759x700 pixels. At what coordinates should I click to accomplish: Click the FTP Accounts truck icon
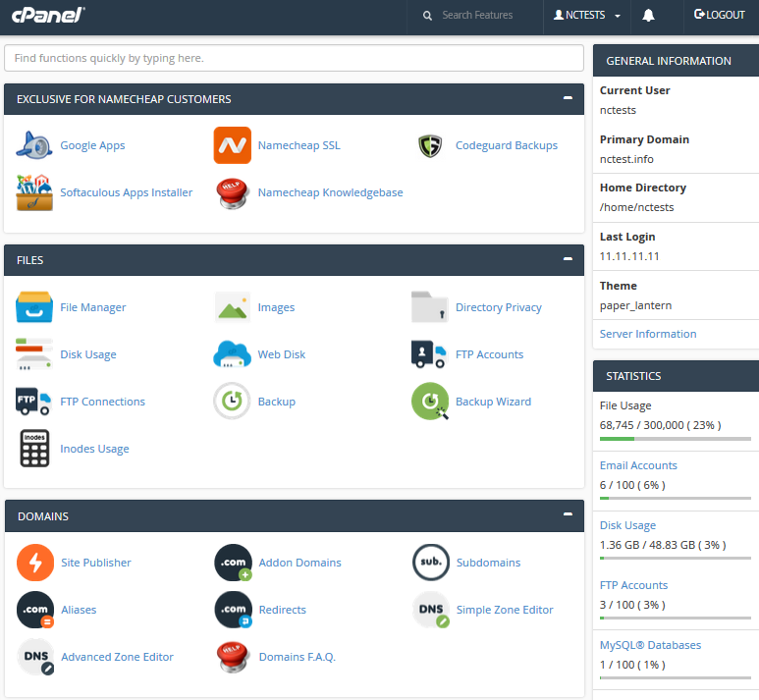429,354
